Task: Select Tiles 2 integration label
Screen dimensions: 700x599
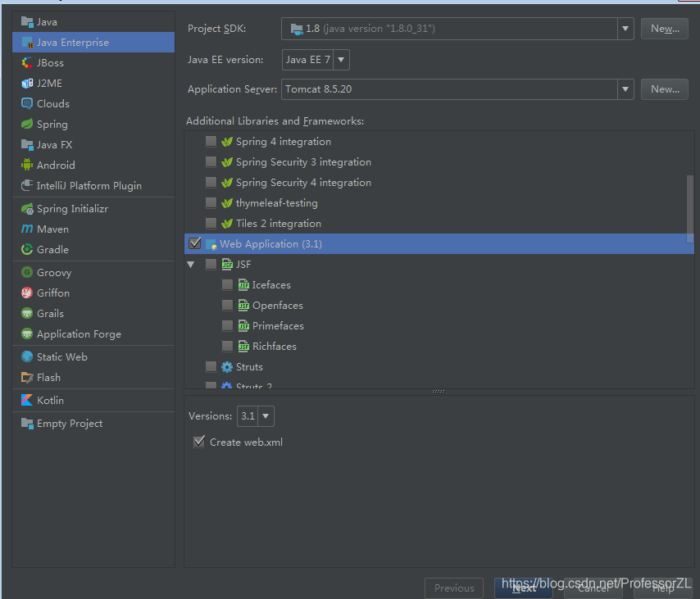Action: (x=279, y=223)
